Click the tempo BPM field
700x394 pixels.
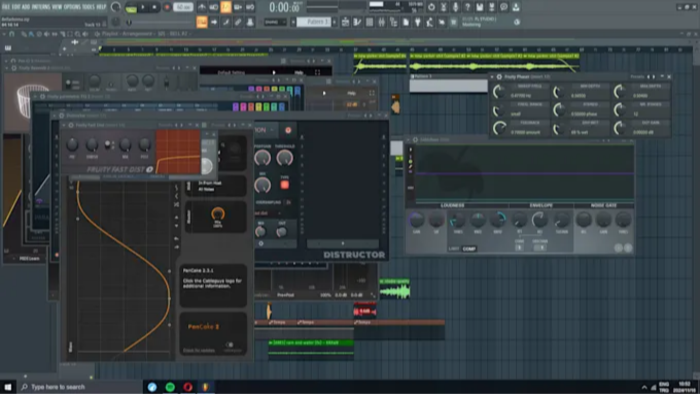183,8
